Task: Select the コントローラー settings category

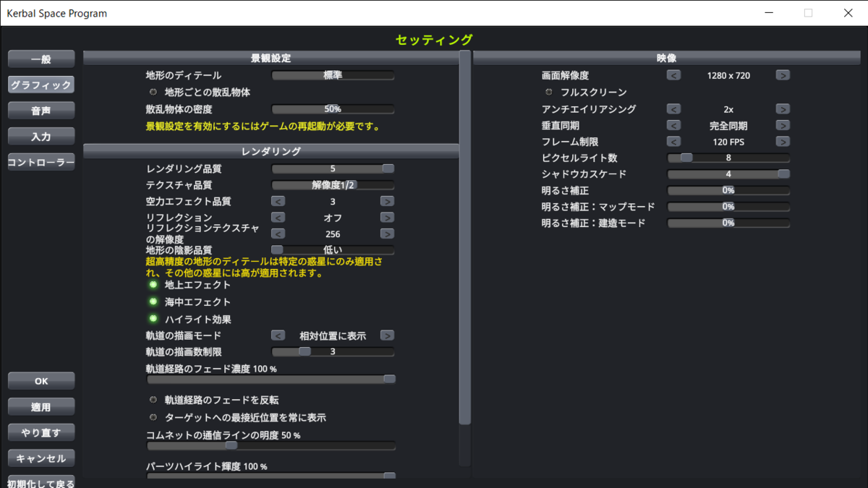Action: pos(41,161)
